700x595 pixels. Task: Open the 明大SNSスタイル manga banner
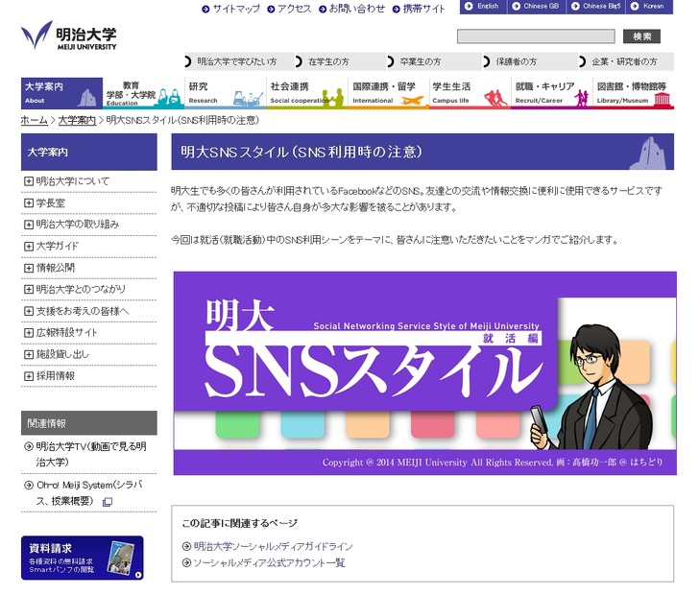(425, 373)
